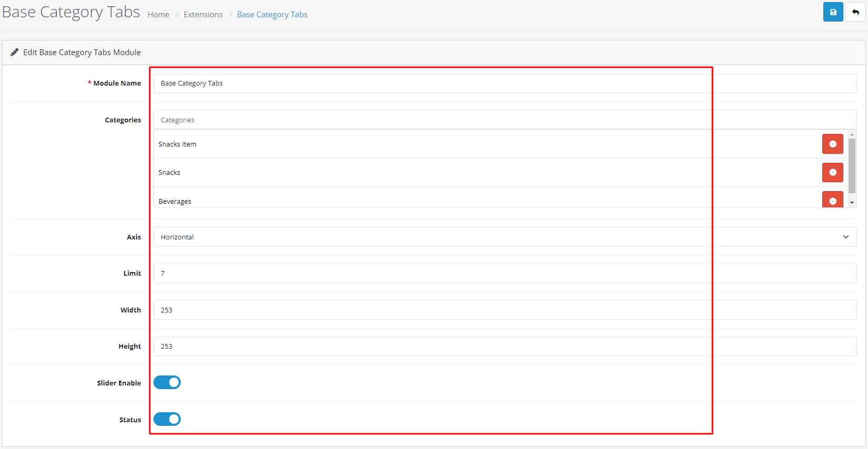868x449 pixels.
Task: Open the Extensions breadcrumb link
Action: [203, 15]
